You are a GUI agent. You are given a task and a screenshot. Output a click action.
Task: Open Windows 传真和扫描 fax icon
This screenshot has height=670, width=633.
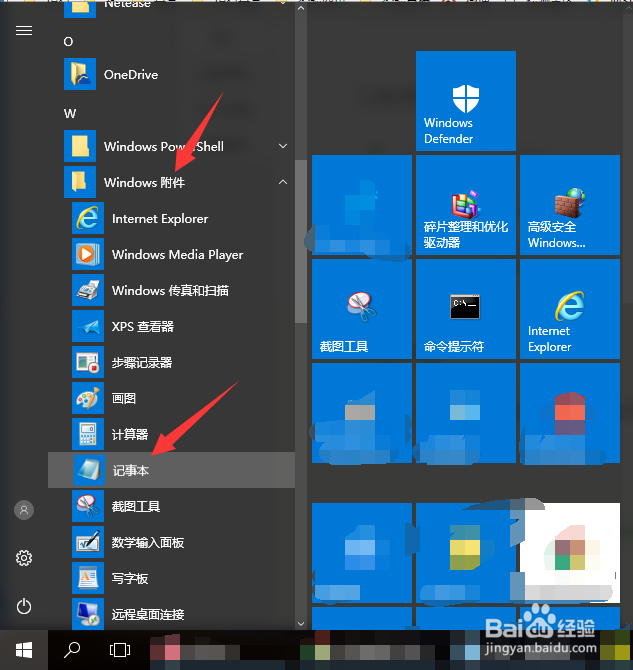pos(88,290)
